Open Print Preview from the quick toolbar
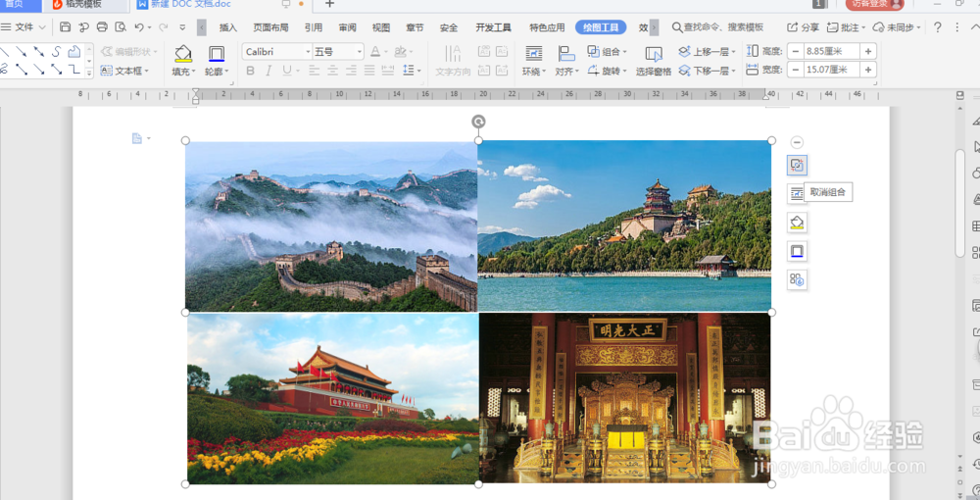 tap(121, 26)
